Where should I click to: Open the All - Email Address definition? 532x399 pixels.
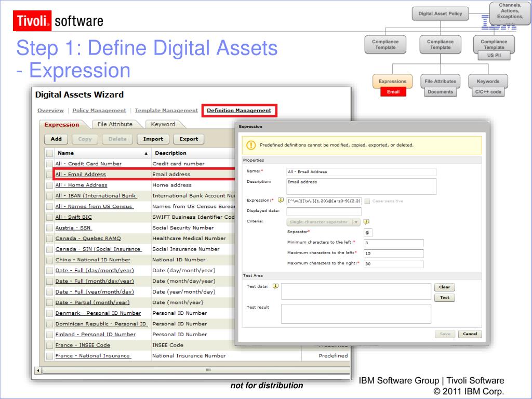[x=81, y=175]
